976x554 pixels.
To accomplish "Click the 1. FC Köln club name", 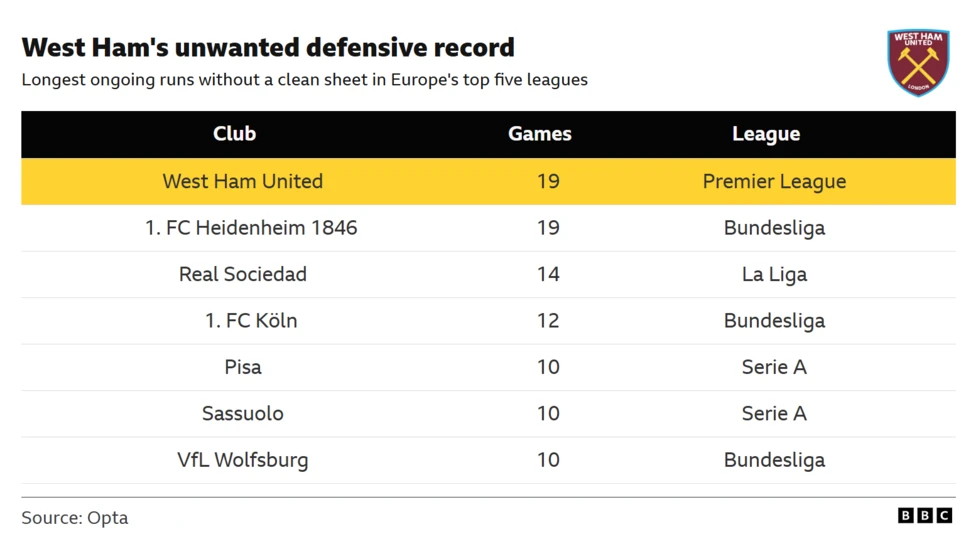I will coord(251,321).
